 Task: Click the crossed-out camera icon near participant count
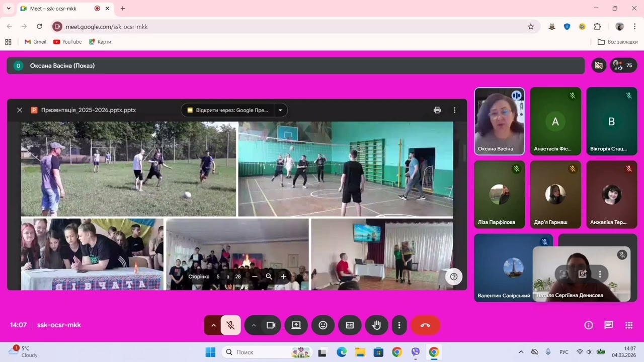pos(599,65)
